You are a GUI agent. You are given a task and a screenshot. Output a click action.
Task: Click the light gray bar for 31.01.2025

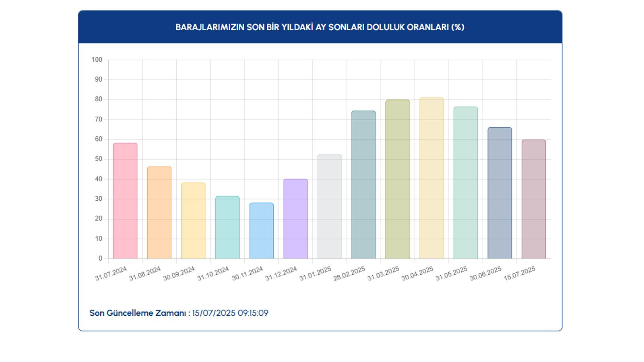(x=329, y=206)
